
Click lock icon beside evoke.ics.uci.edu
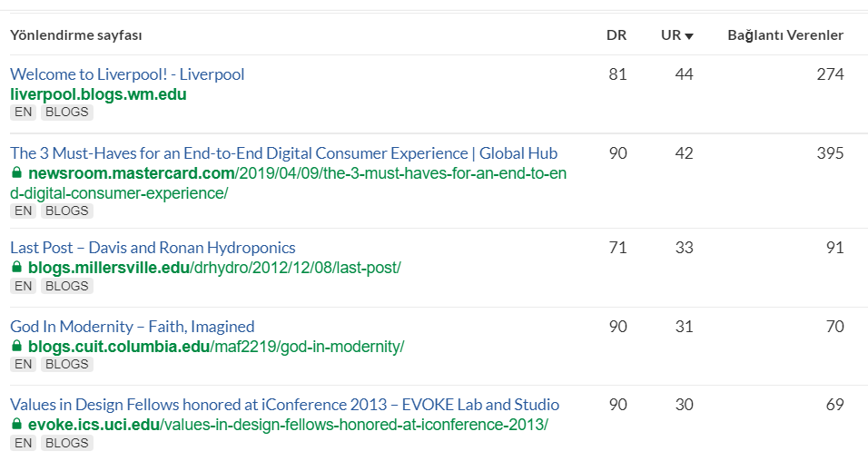(16, 425)
